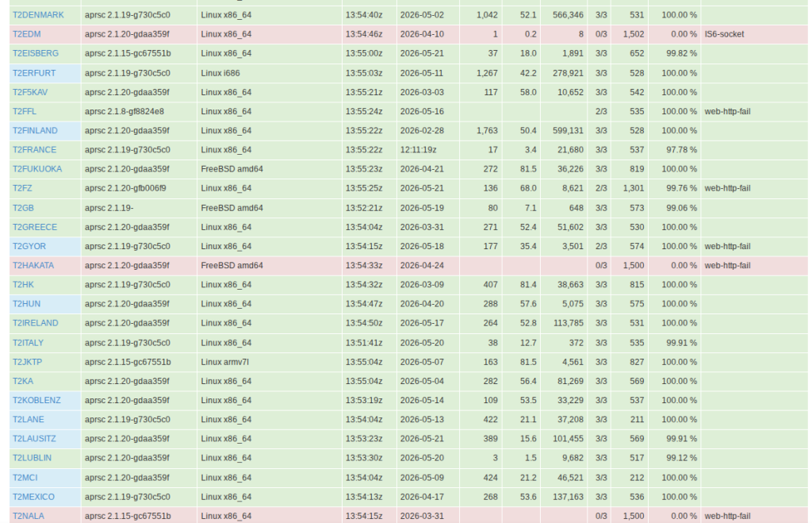812x523 pixels.
Task: Select version aprsc 2.1.20-gfb006f9
Action: point(125,188)
